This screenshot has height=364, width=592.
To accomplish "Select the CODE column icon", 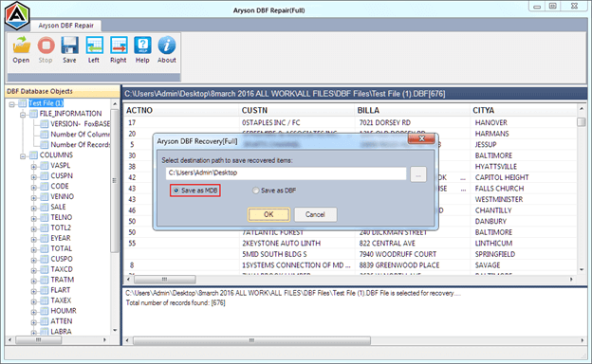I will pyautogui.click(x=45, y=187).
